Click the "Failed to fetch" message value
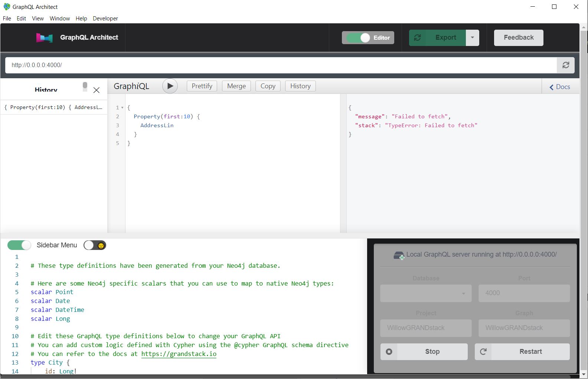The width and height of the screenshot is (588, 379). pos(420,116)
